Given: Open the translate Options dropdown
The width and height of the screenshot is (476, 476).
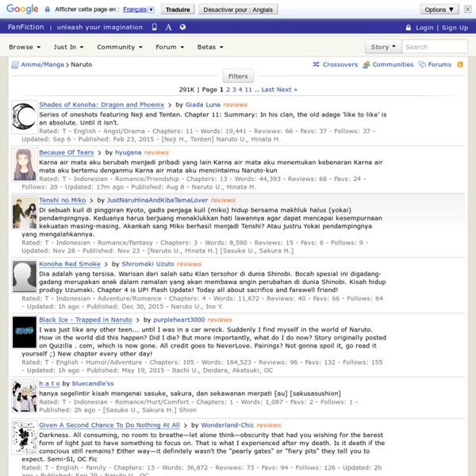Looking at the screenshot, I should coord(439,10).
